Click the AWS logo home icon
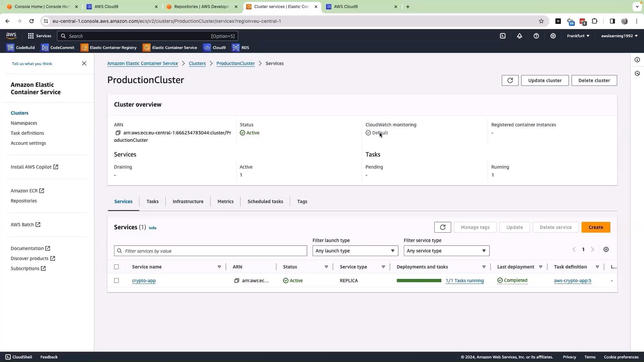Image resolution: width=644 pixels, height=362 pixels. 11,36
